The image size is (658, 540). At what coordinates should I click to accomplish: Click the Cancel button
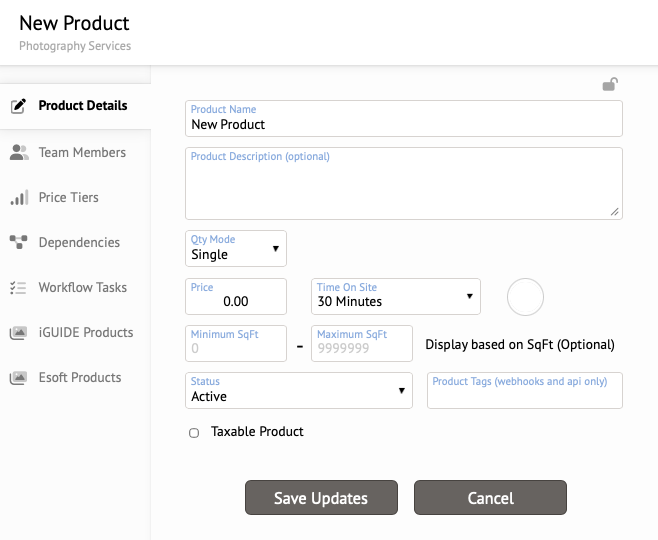(x=490, y=498)
